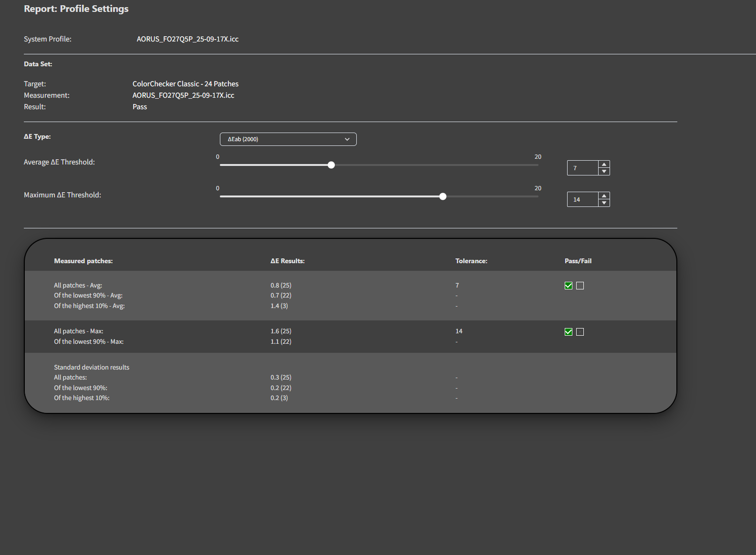
Task: Click the Report: Profile Settings heading
Action: pyautogui.click(x=76, y=9)
